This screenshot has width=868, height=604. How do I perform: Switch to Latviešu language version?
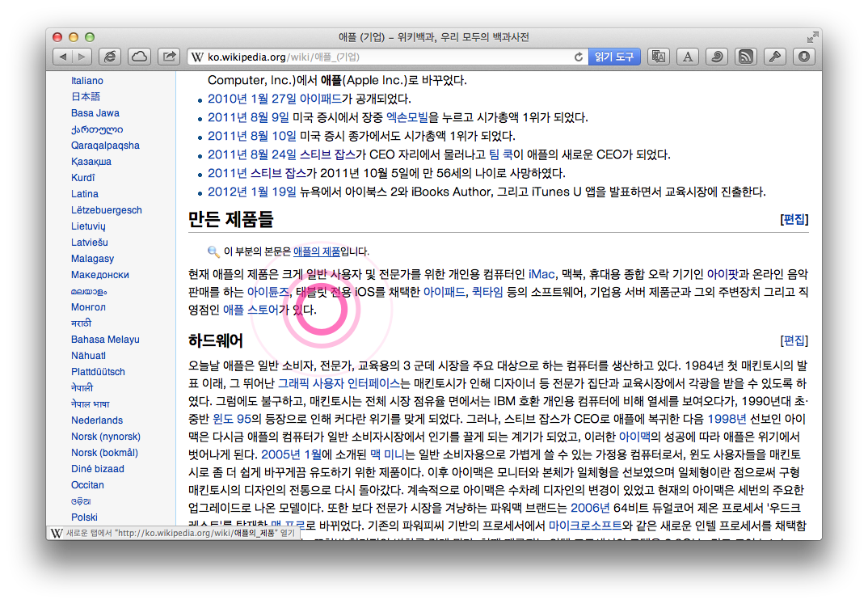coord(90,243)
